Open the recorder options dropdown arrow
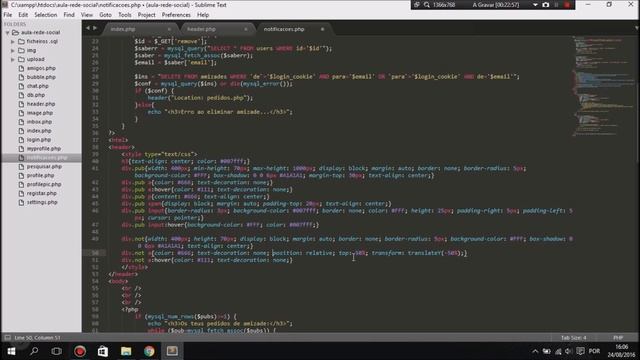 [535, 5]
